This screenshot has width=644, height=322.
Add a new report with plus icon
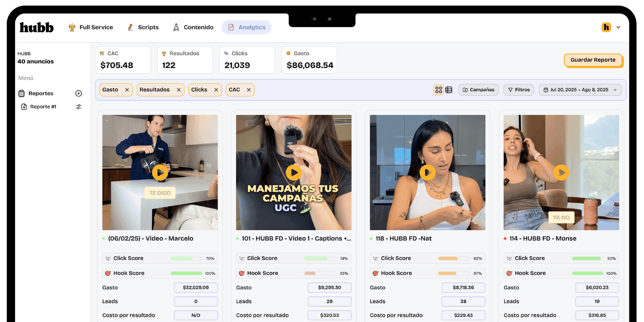coord(79,93)
